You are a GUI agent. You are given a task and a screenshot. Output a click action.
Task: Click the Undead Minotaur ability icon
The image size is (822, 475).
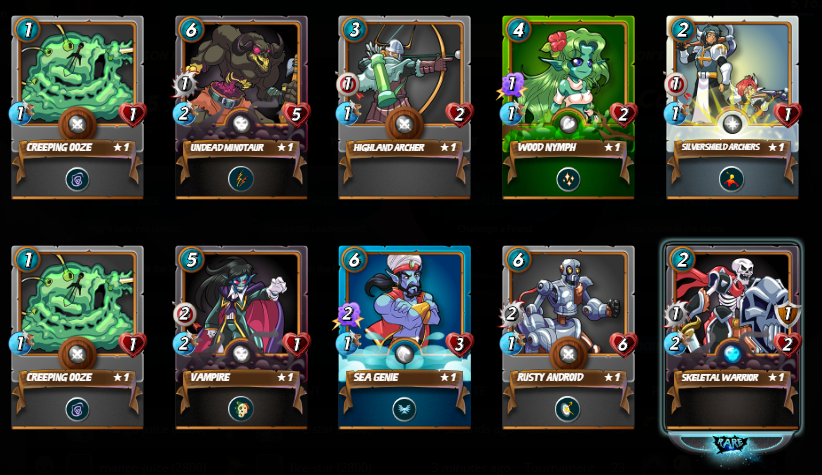241,179
